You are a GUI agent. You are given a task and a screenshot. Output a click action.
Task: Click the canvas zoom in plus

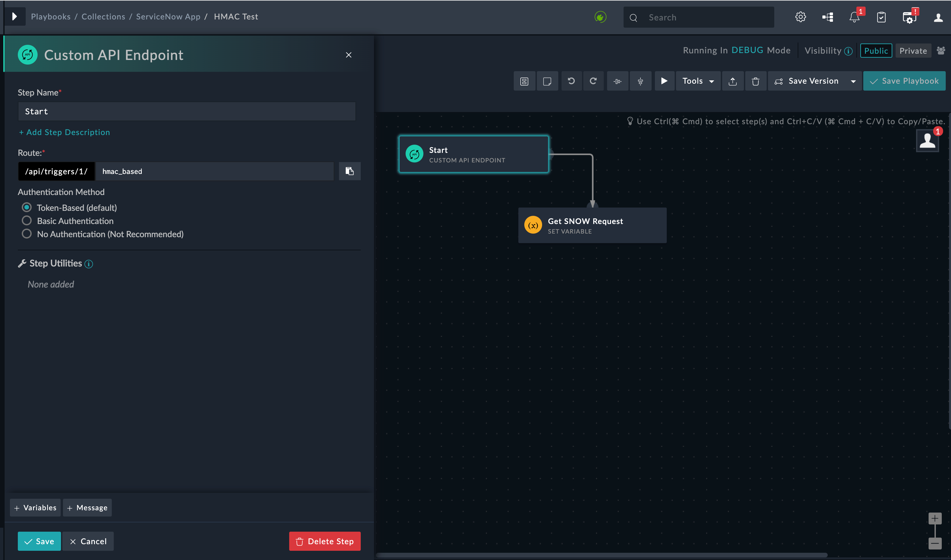coord(935,518)
